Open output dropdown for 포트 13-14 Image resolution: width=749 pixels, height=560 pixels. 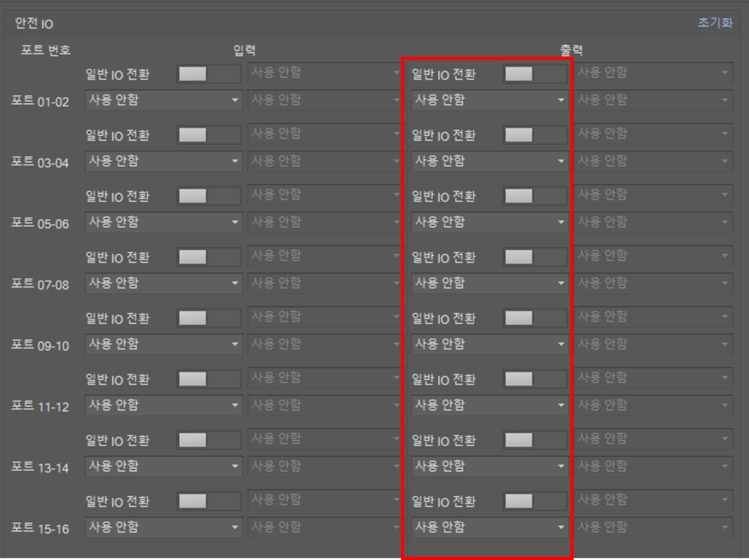[490, 466]
